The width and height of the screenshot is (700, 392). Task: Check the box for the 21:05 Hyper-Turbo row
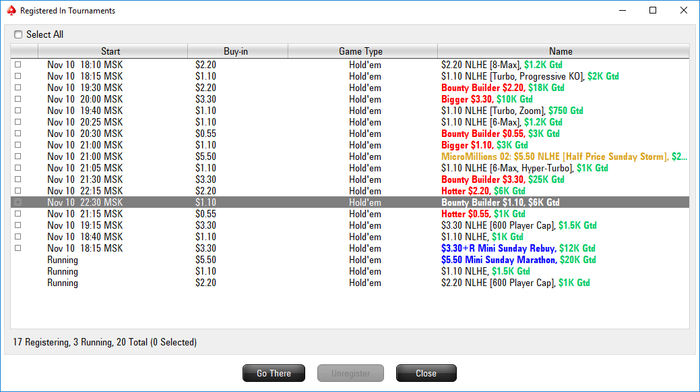tap(18, 168)
